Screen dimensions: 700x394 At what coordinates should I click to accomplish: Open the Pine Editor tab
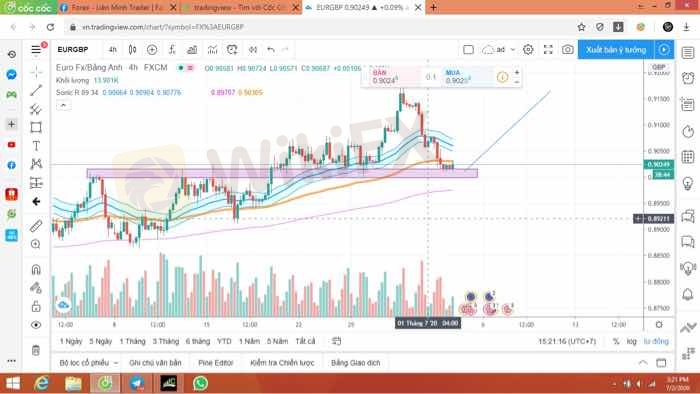click(216, 363)
